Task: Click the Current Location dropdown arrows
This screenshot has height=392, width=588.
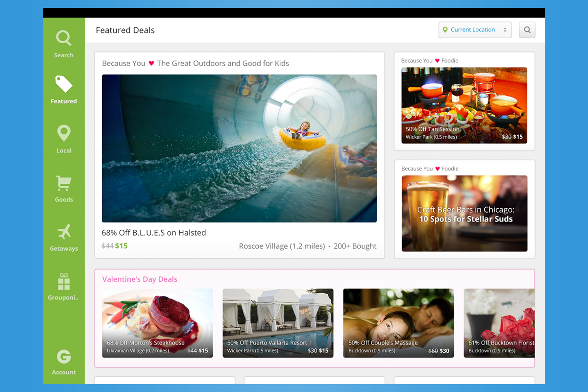Action: point(505,30)
